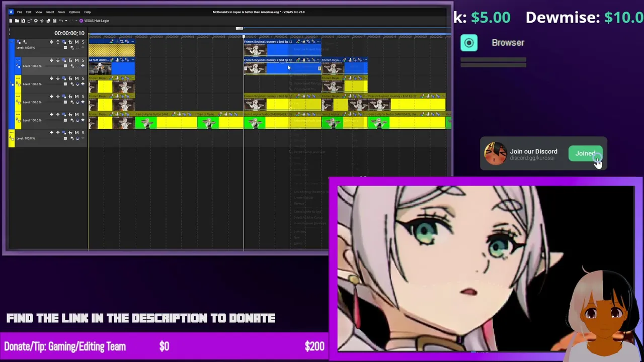Mute track 4
Viewport: 644px width, 362px height.
coord(76,97)
